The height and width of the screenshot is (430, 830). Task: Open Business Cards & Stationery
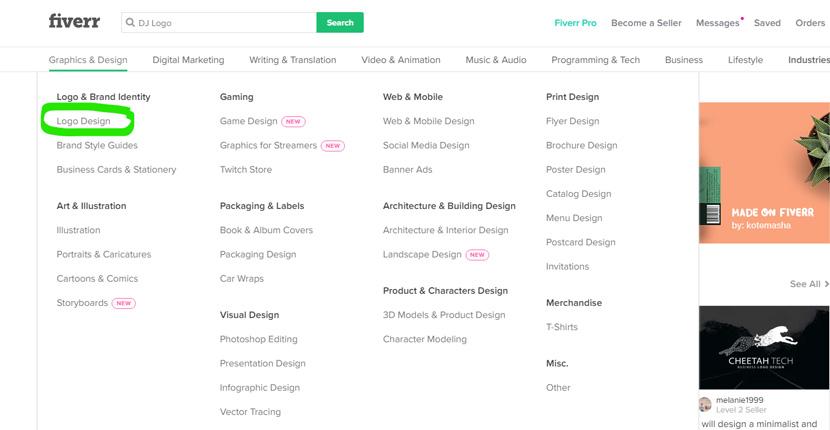point(116,170)
